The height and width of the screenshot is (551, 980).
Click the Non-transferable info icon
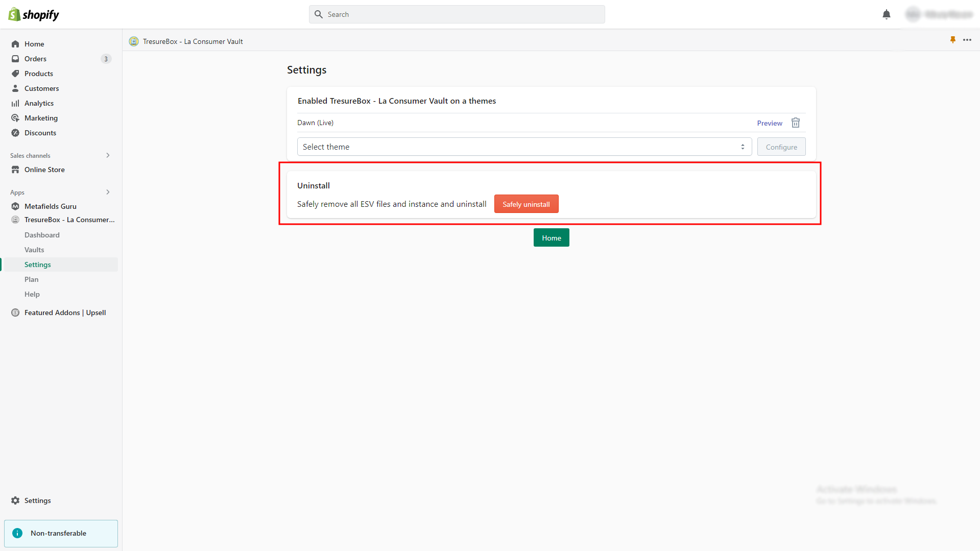click(x=17, y=533)
